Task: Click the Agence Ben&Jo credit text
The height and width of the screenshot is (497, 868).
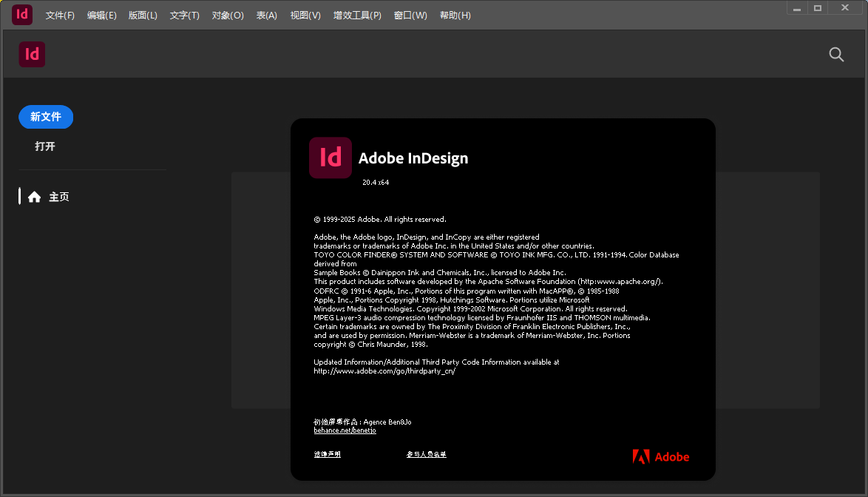Action: 387,422
